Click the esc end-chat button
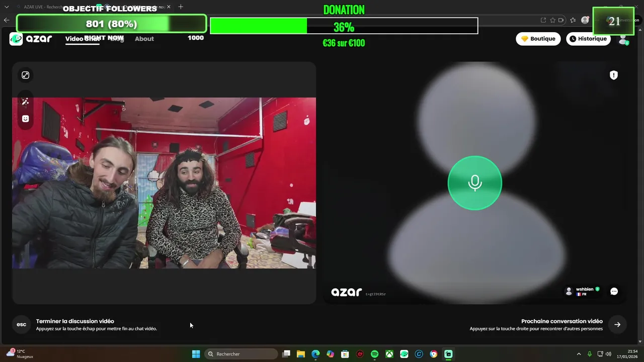This screenshot has height=362, width=644. coord(22,324)
